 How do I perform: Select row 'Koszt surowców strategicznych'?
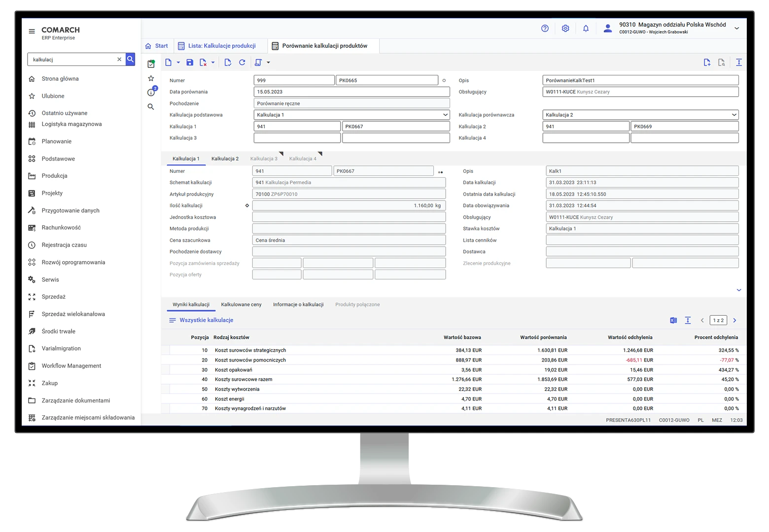click(x=454, y=350)
